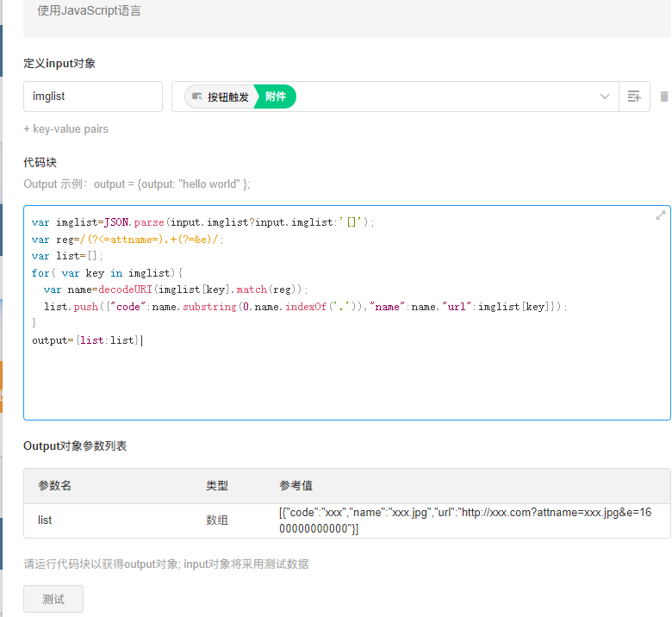
Task: Add a new key-value pairs row
Action: 65,129
